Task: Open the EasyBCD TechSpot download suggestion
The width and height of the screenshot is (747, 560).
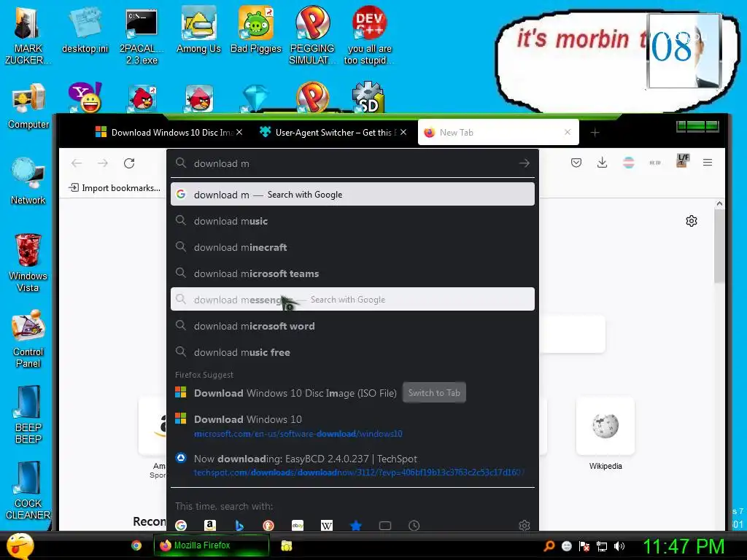Action: pyautogui.click(x=352, y=465)
